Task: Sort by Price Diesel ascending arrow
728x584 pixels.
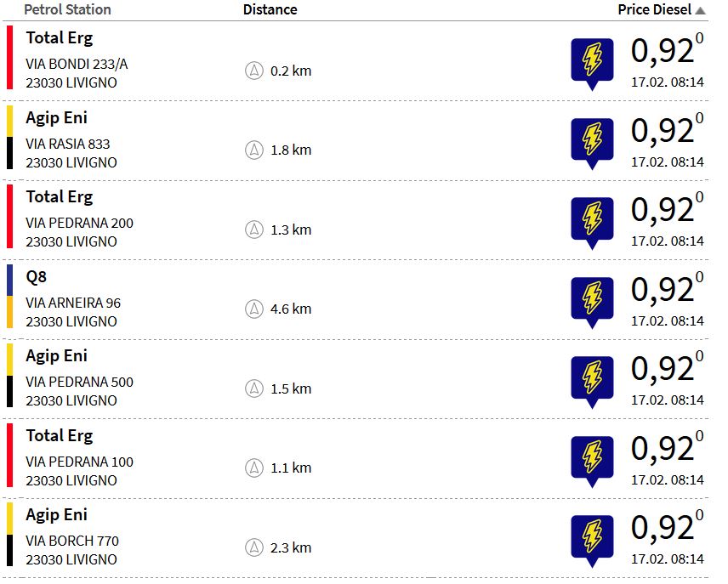Action: coord(700,10)
